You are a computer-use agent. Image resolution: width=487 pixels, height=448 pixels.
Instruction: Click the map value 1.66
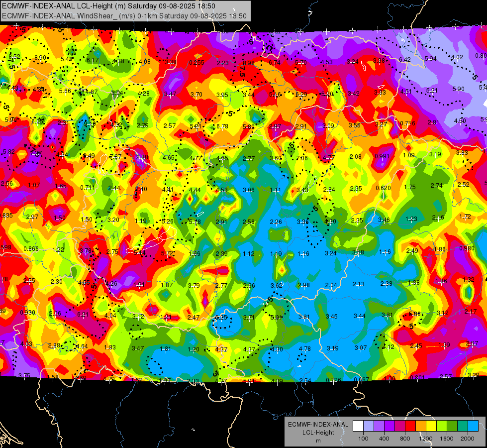tap(195, 254)
